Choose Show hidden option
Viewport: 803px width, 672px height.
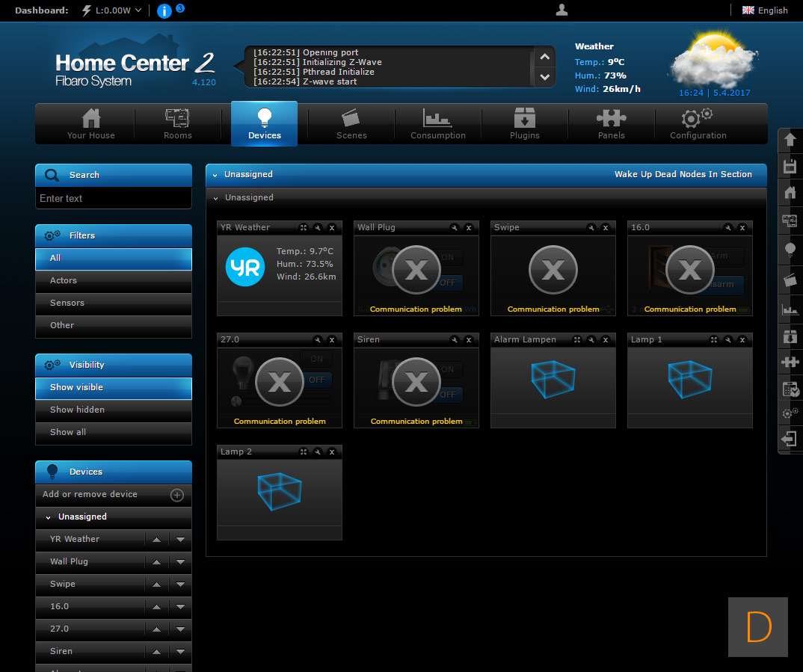pos(113,410)
